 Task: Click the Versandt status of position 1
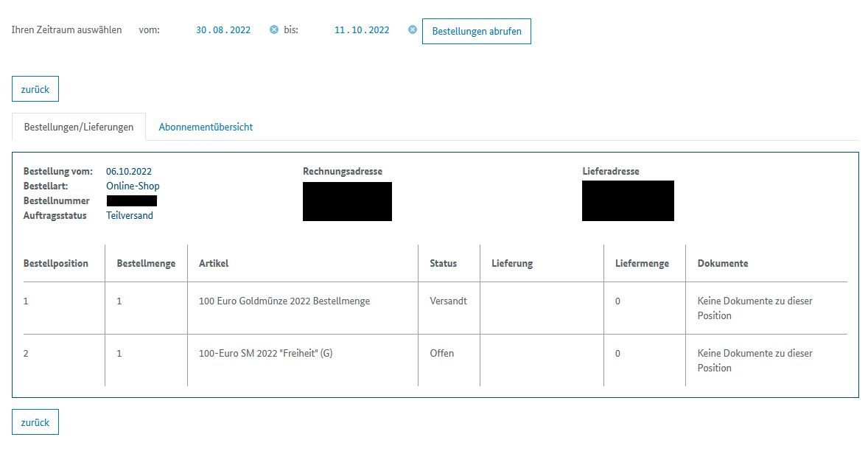pos(449,301)
